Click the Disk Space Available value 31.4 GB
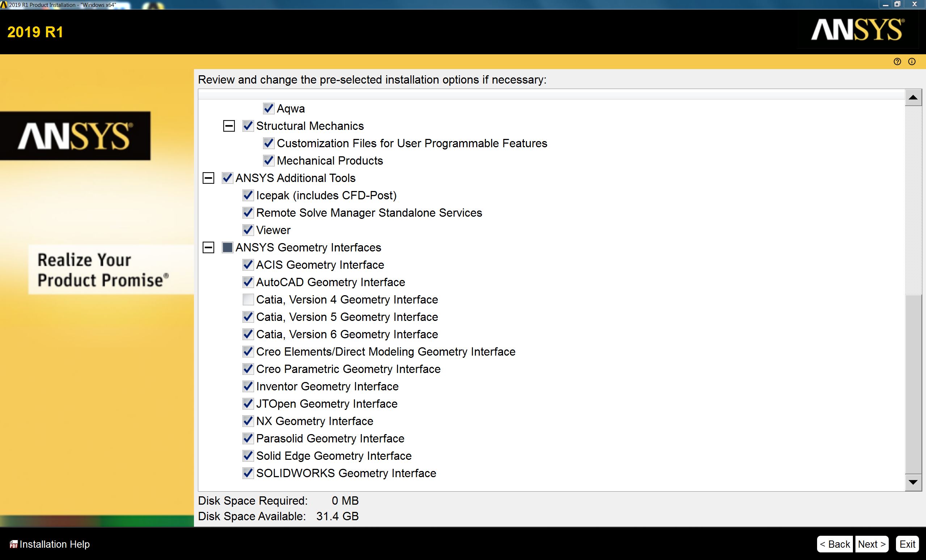The image size is (926, 560). pyautogui.click(x=338, y=516)
